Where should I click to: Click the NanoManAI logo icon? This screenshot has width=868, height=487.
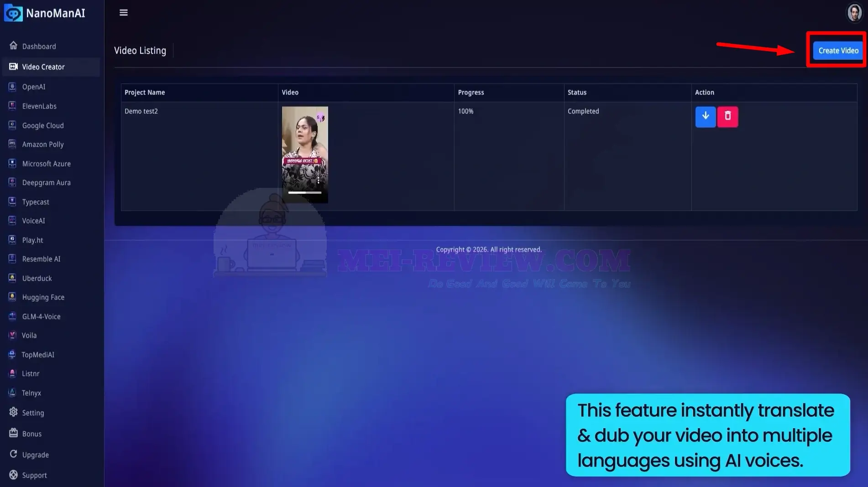click(13, 13)
